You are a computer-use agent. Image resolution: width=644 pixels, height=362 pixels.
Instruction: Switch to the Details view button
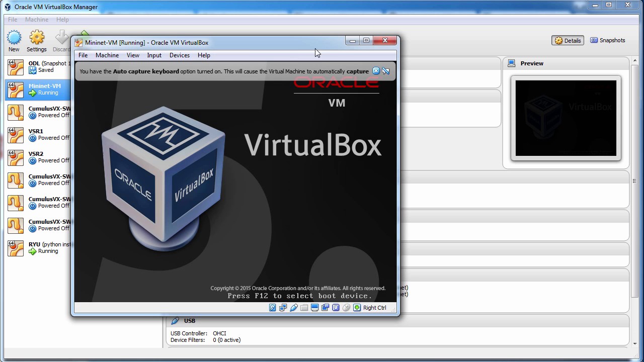coord(568,41)
